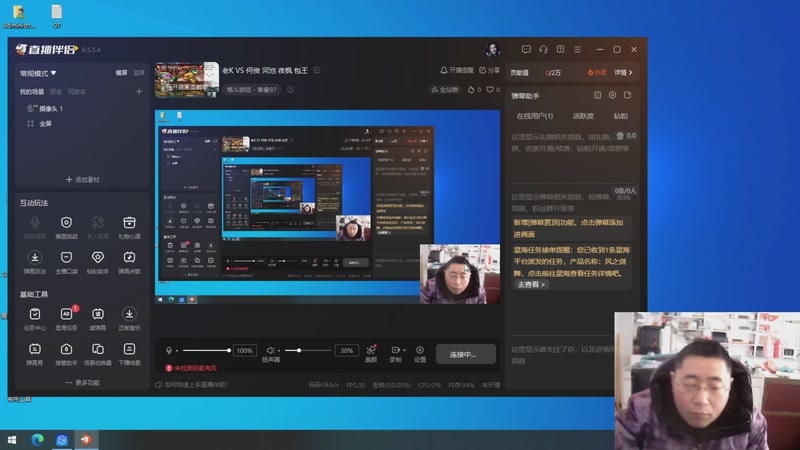The image size is (800, 450).
Task: Select 我的场景 tab
Action: pos(32,92)
